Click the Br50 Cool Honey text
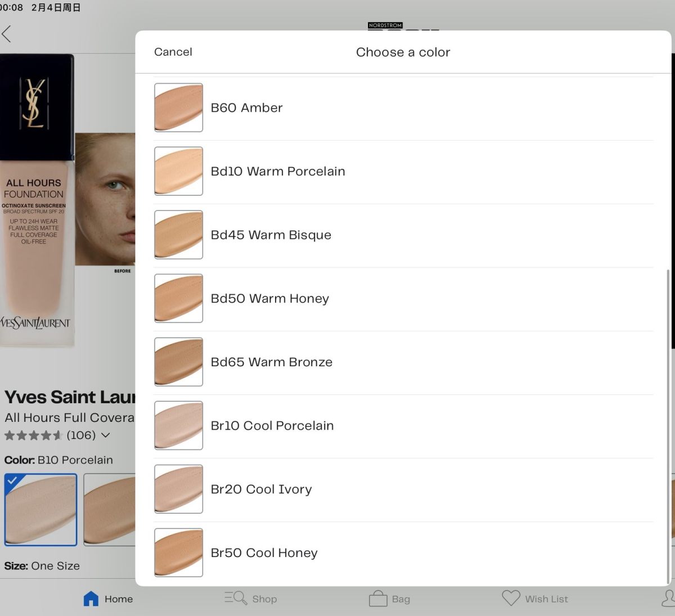Screen dimensions: 675x616 pyautogui.click(x=264, y=552)
